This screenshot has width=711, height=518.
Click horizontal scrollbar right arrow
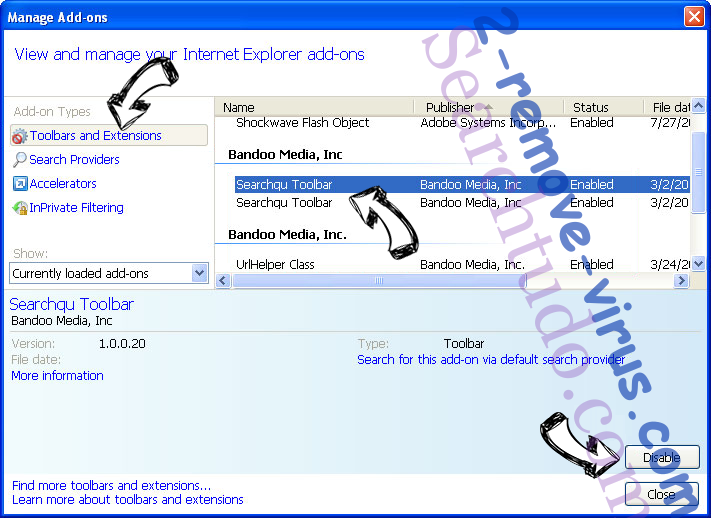click(x=681, y=280)
